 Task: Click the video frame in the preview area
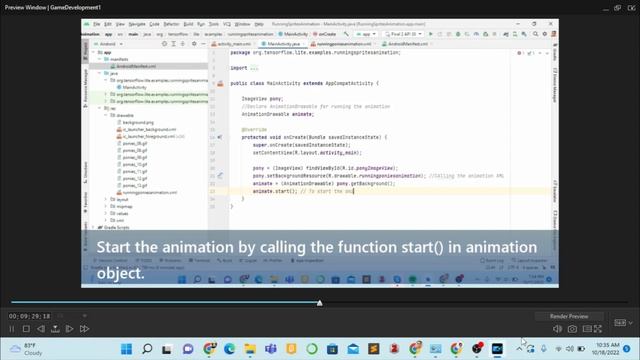pos(320,153)
